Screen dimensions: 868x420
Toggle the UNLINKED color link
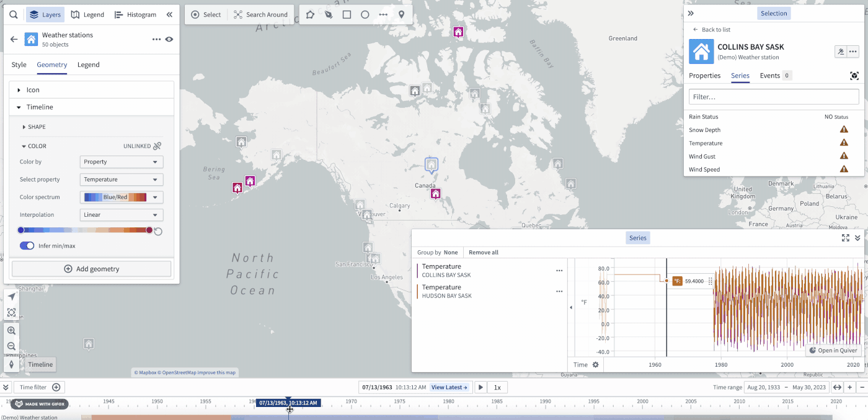pyautogui.click(x=157, y=146)
